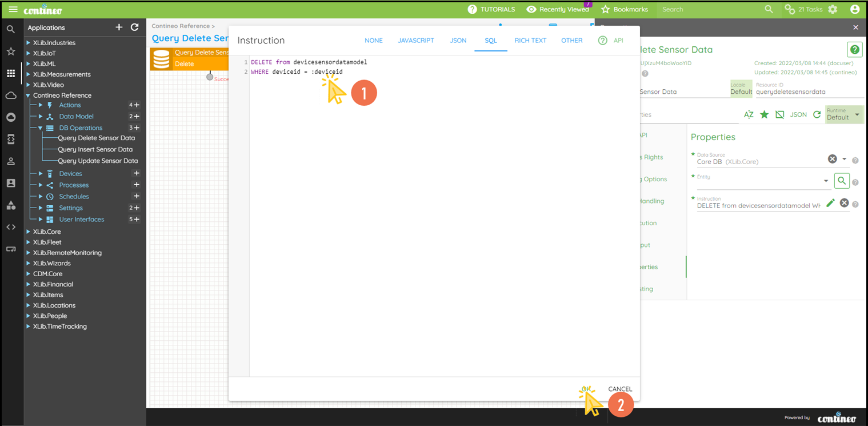This screenshot has width=868, height=426.
Task: Open the Entity dropdown arrow
Action: [x=826, y=181]
